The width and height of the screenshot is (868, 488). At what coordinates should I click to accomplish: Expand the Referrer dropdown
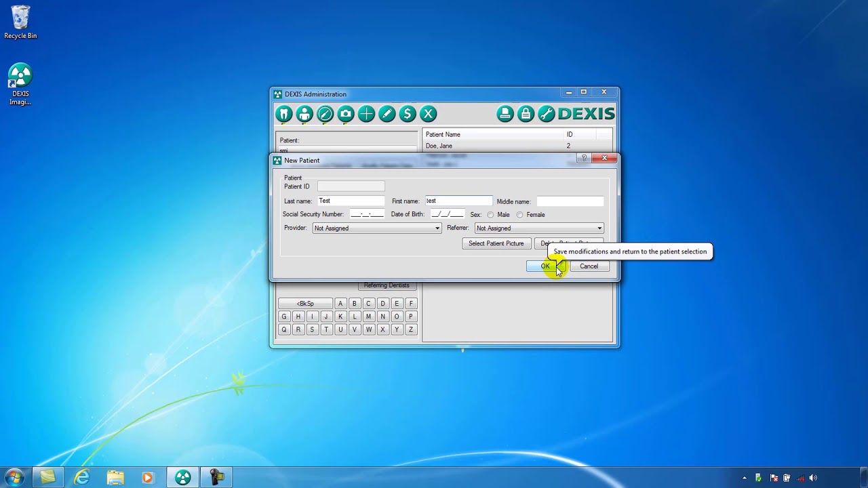pos(599,228)
